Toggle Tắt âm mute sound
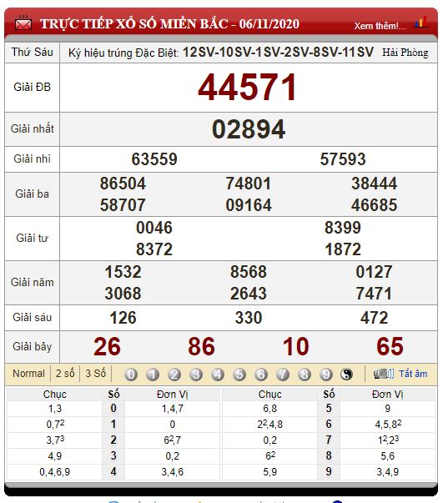 click(x=413, y=374)
